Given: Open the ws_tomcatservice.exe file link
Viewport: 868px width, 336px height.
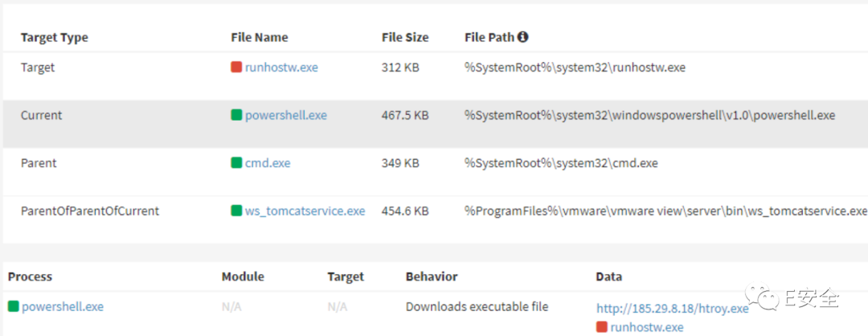Looking at the screenshot, I should (305, 211).
